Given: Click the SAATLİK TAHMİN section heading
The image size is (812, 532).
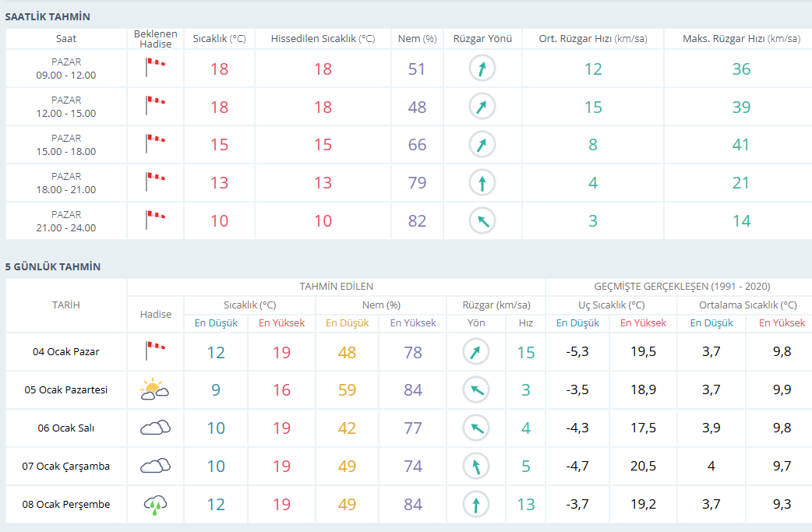Looking at the screenshot, I should pos(48,16).
